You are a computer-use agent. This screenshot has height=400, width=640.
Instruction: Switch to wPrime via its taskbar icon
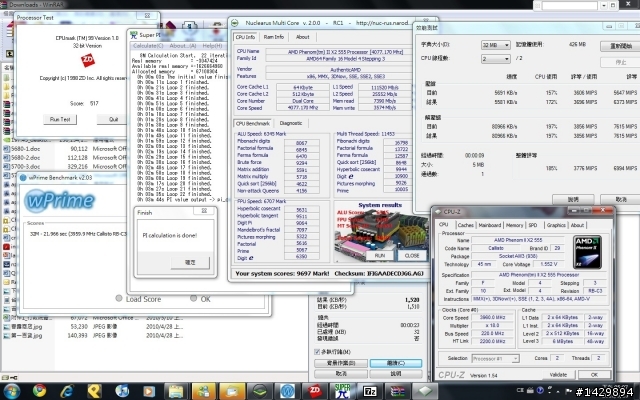click(x=287, y=391)
